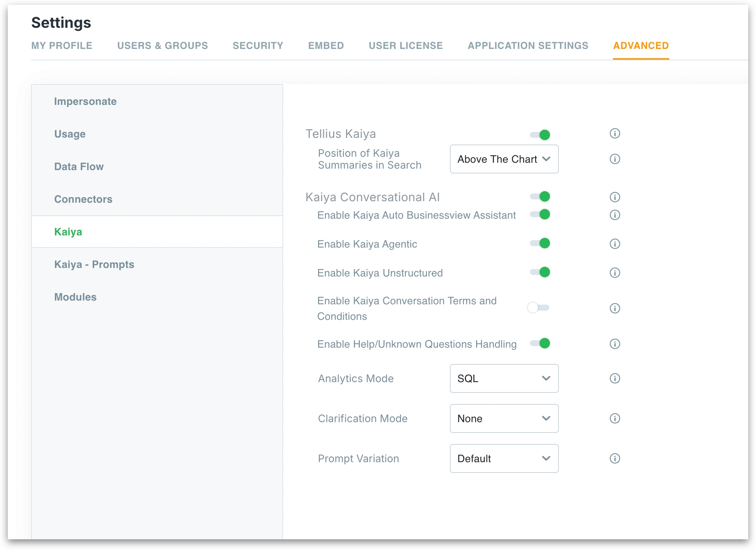The image size is (756, 550).
Task: Disable the Tellius Kaiya toggle
Action: [x=540, y=135]
